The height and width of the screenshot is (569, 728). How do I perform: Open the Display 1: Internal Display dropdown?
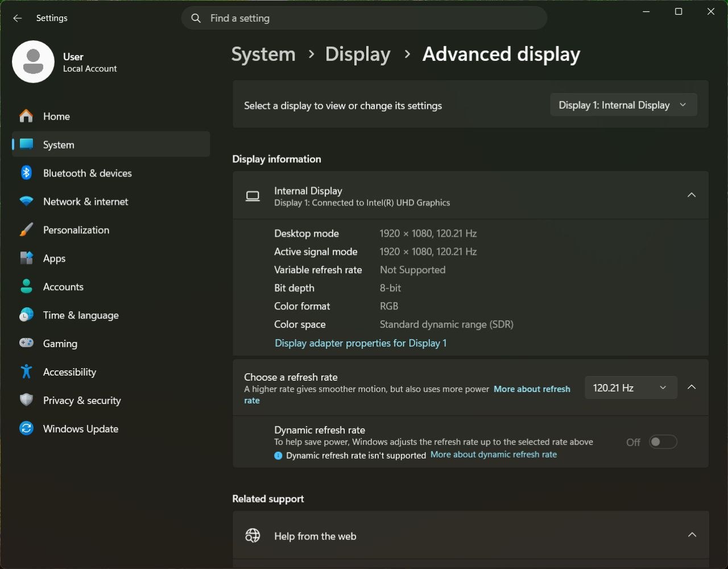(623, 105)
